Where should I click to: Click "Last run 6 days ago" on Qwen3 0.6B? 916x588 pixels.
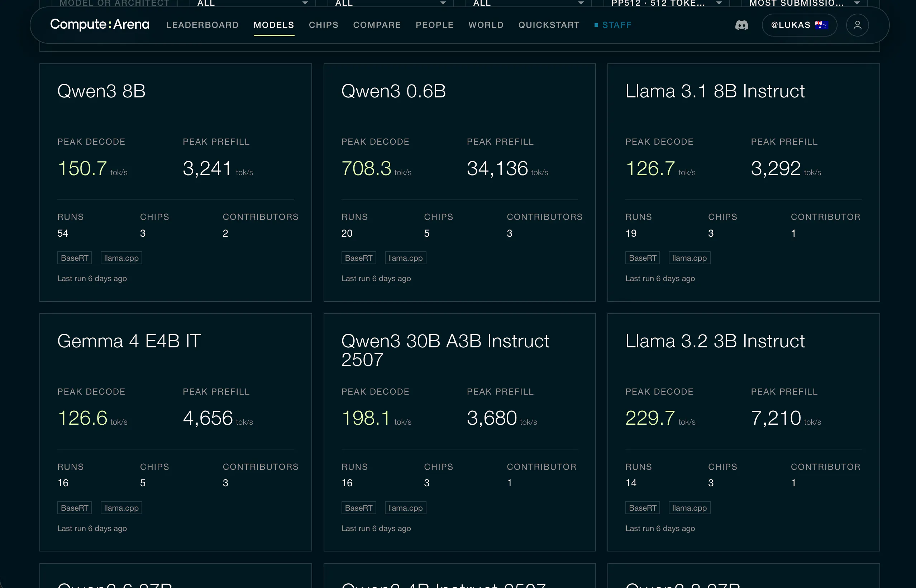376,279
